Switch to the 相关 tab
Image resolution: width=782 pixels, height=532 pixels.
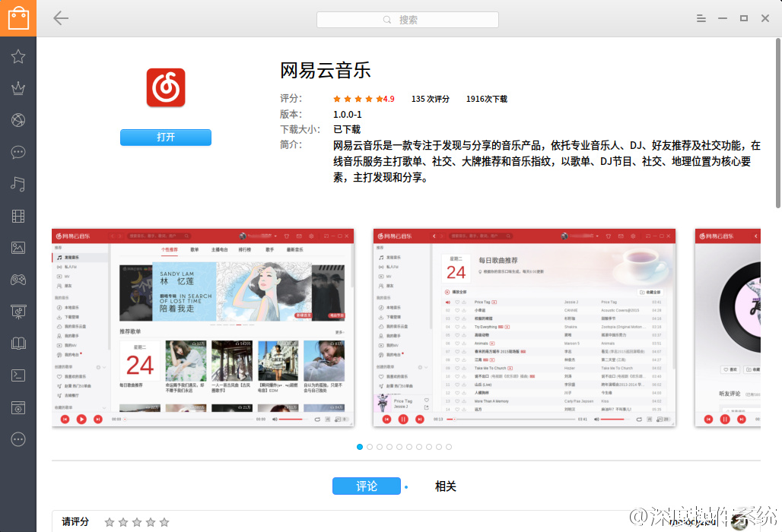[446, 486]
